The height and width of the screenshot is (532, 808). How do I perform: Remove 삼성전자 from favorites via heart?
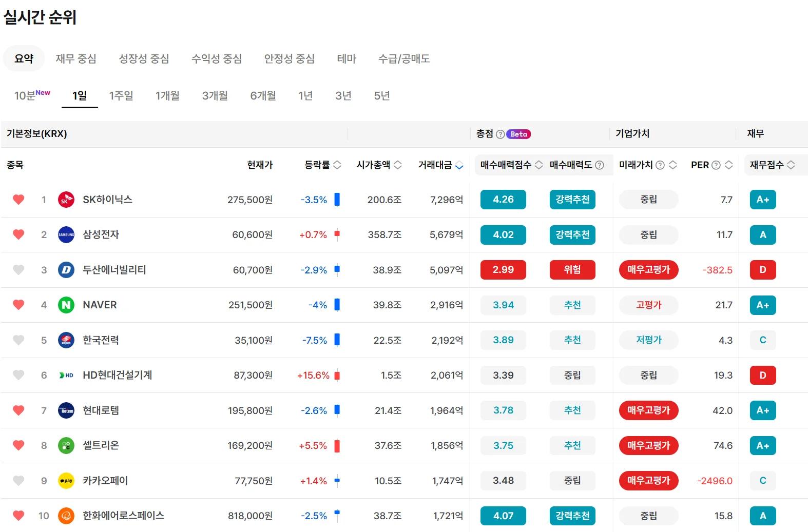pos(18,234)
